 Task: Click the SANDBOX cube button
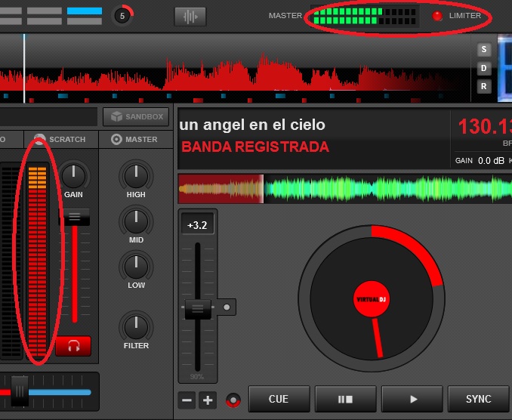point(135,116)
